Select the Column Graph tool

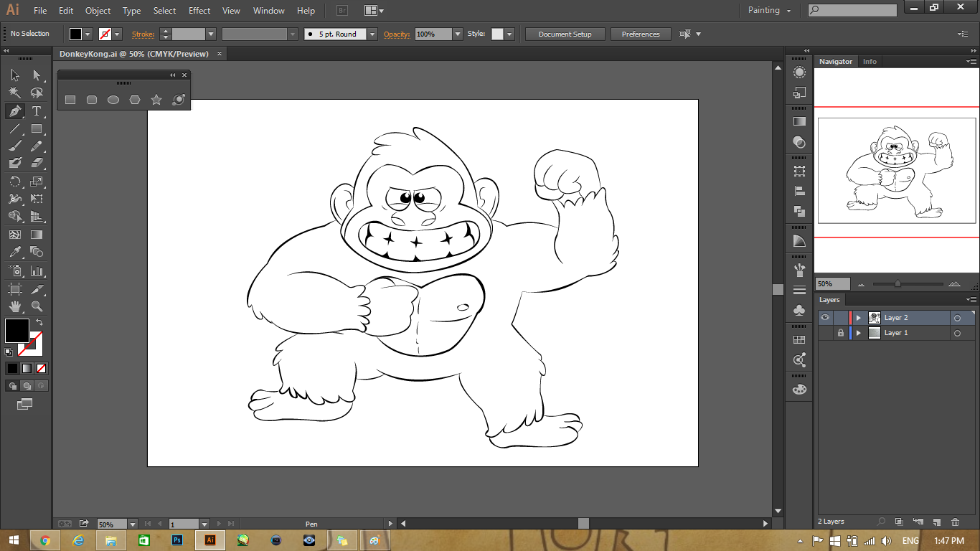(x=37, y=271)
